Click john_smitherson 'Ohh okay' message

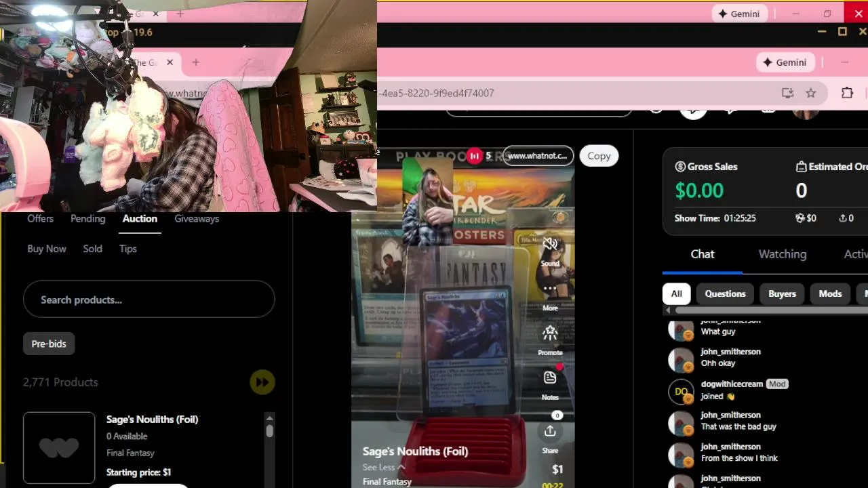(717, 363)
